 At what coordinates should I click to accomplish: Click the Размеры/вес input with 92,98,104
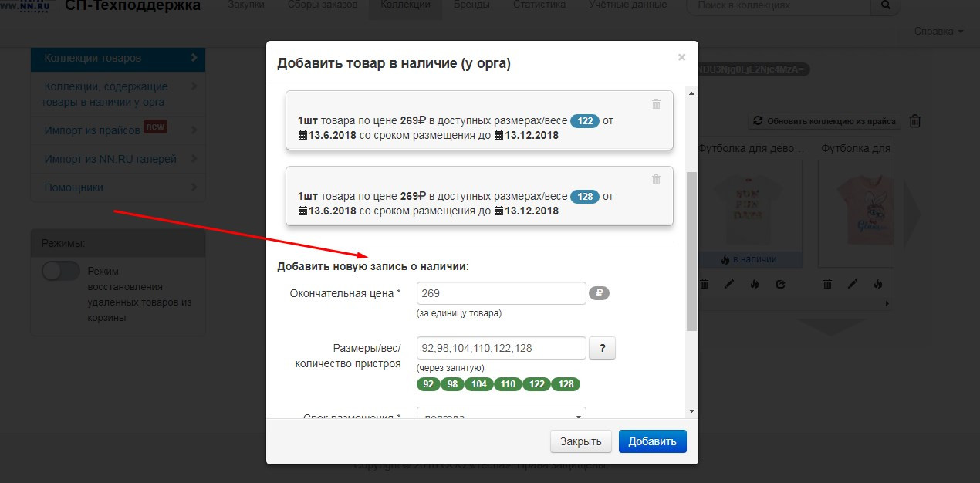point(502,348)
